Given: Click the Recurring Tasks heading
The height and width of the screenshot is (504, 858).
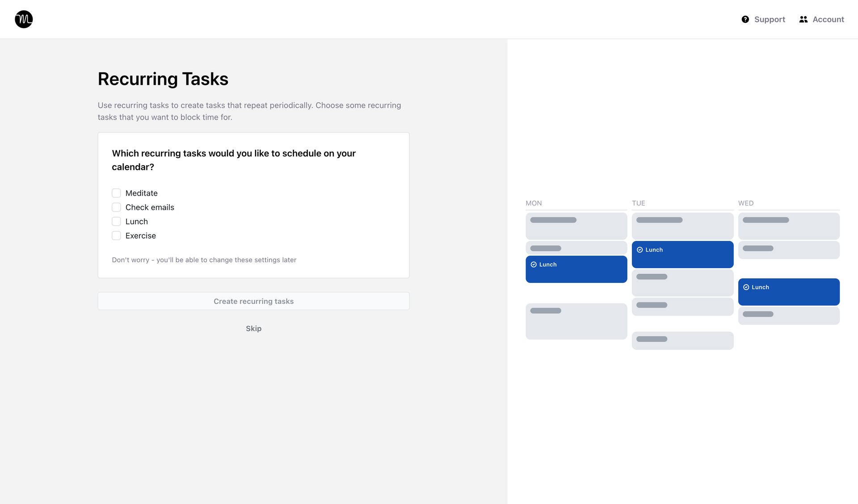Looking at the screenshot, I should [x=163, y=79].
